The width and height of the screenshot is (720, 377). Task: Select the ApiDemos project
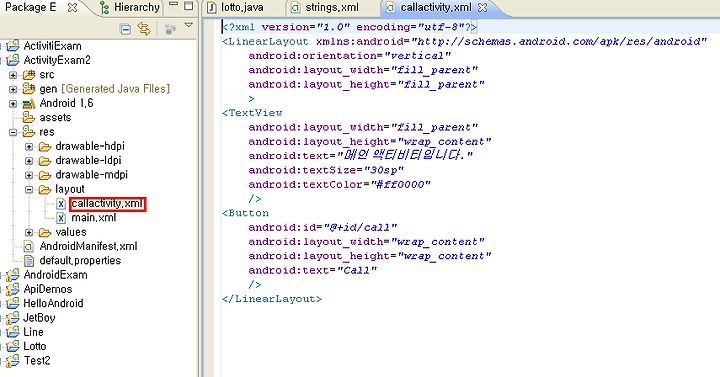(x=48, y=289)
